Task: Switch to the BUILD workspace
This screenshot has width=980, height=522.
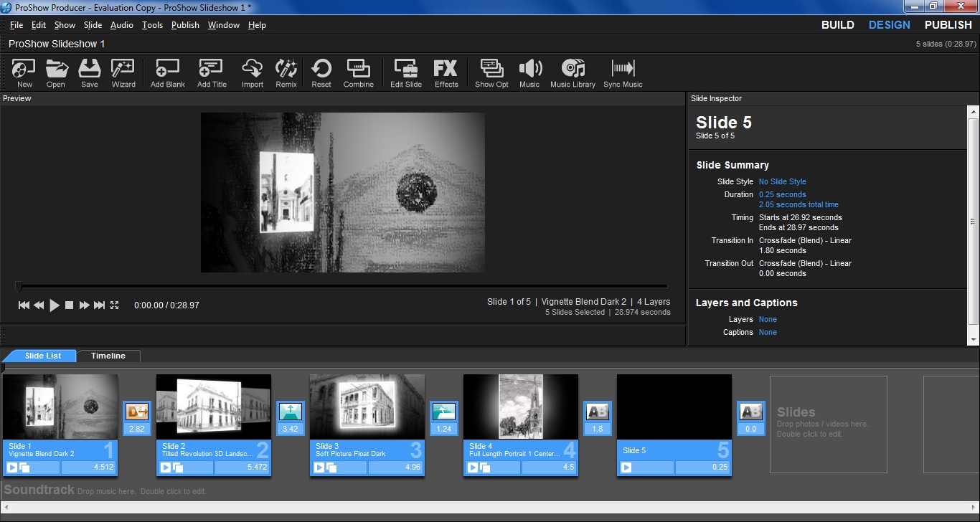Action: point(837,25)
